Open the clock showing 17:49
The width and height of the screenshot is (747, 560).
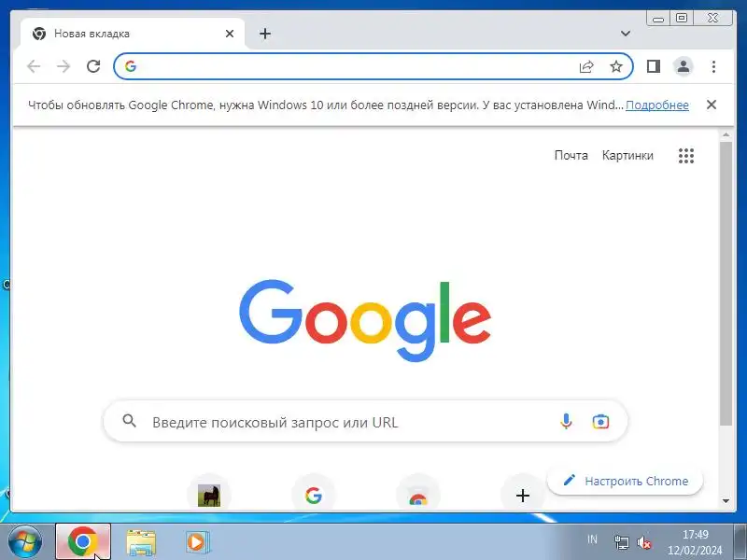coord(695,542)
